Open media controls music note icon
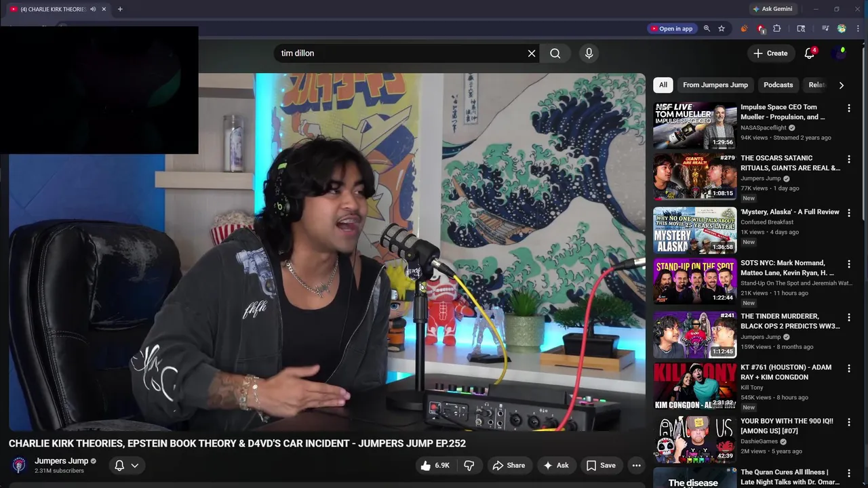The width and height of the screenshot is (868, 488). [825, 28]
